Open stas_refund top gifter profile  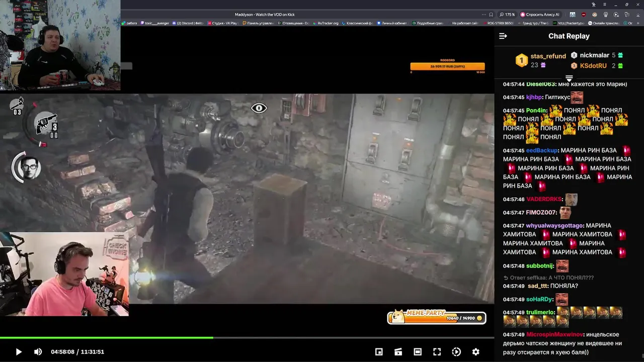pyautogui.click(x=548, y=56)
